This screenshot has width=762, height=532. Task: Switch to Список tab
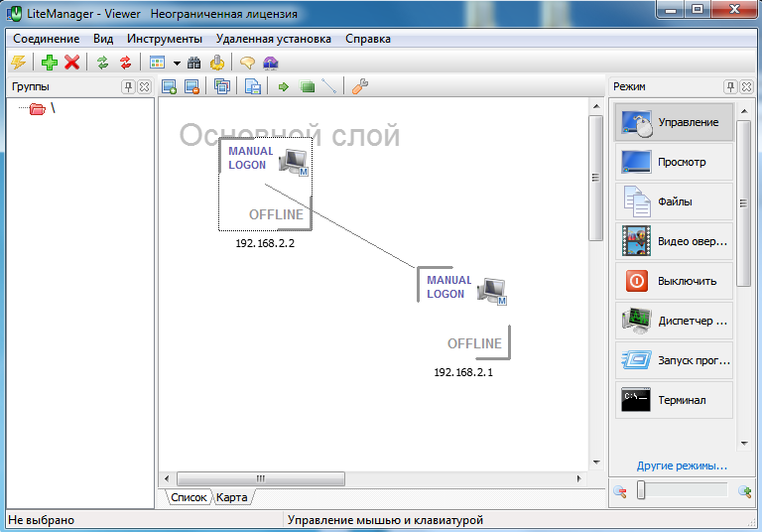coord(189,497)
